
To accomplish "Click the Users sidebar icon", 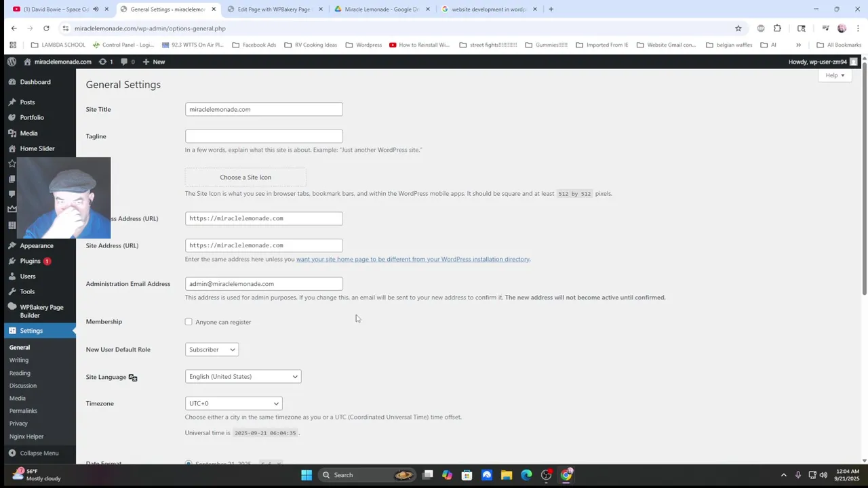I will click(x=12, y=277).
